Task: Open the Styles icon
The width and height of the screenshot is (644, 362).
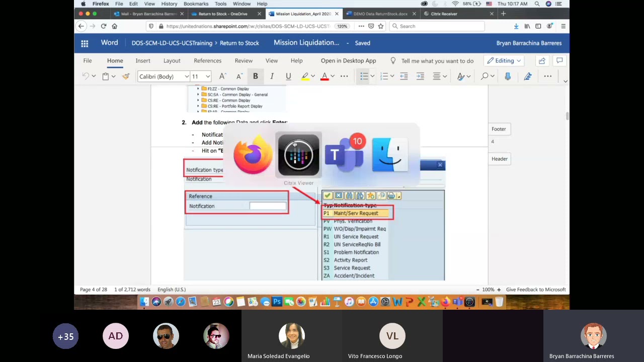Action: click(x=461, y=76)
